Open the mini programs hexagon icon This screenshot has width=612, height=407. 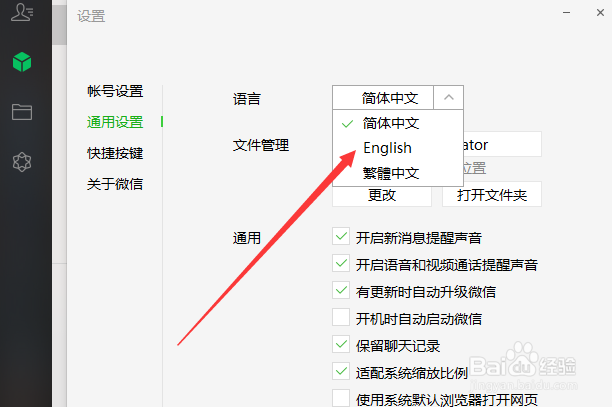(x=22, y=162)
